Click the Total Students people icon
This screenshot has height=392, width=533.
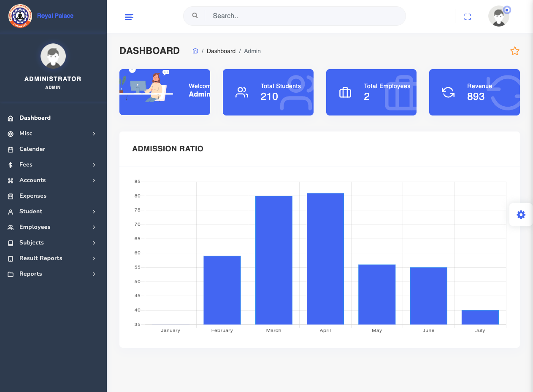pyautogui.click(x=242, y=93)
